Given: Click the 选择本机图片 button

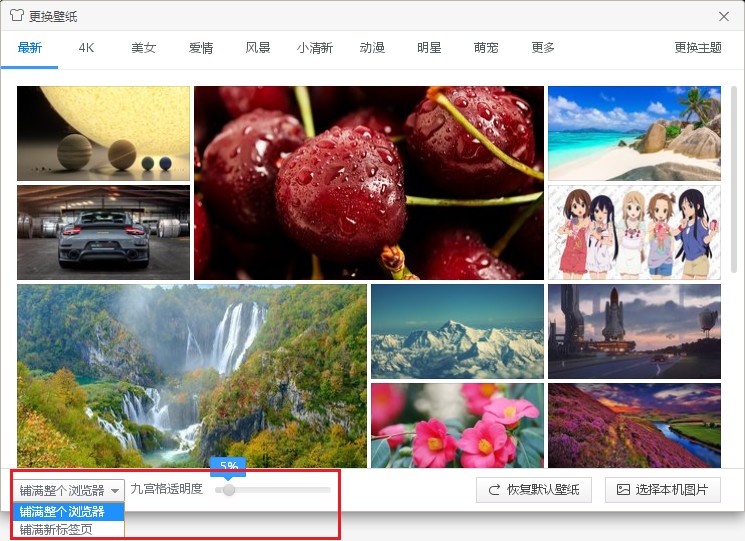Looking at the screenshot, I should click(663, 490).
